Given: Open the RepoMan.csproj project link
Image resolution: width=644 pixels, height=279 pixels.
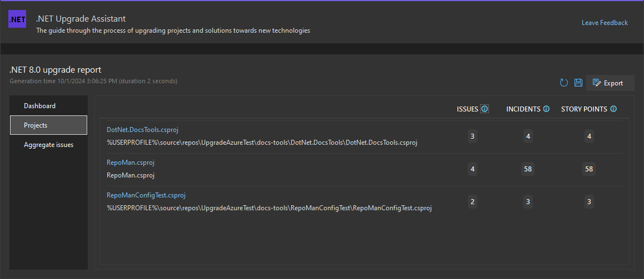Looking at the screenshot, I should pyautogui.click(x=131, y=162).
